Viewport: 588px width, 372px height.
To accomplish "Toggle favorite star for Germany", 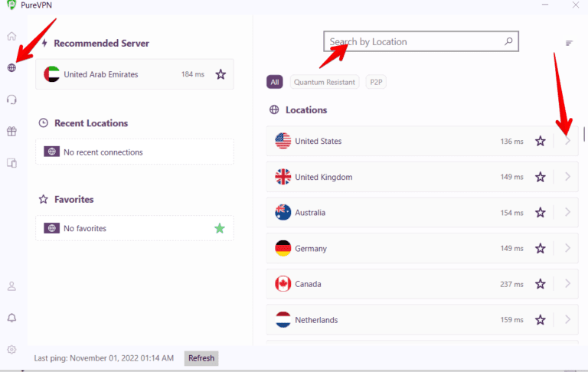I will 540,249.
